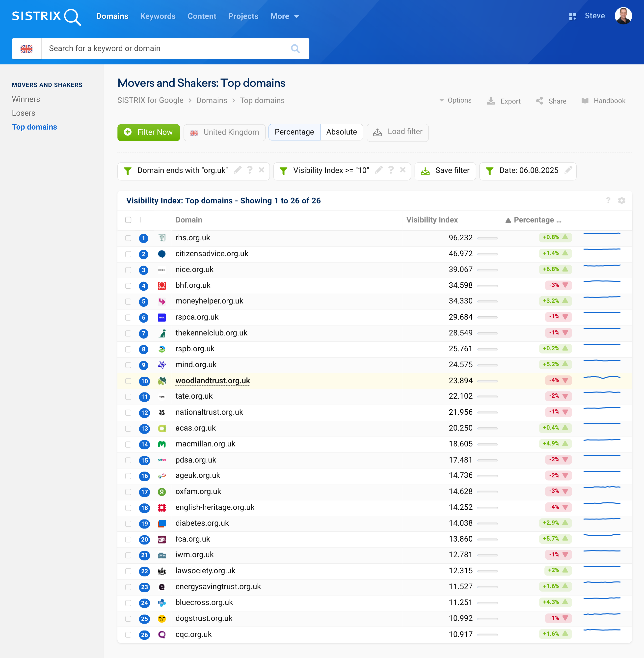Click the oxfam.org.uk favicon
The image size is (644, 658).
(162, 492)
